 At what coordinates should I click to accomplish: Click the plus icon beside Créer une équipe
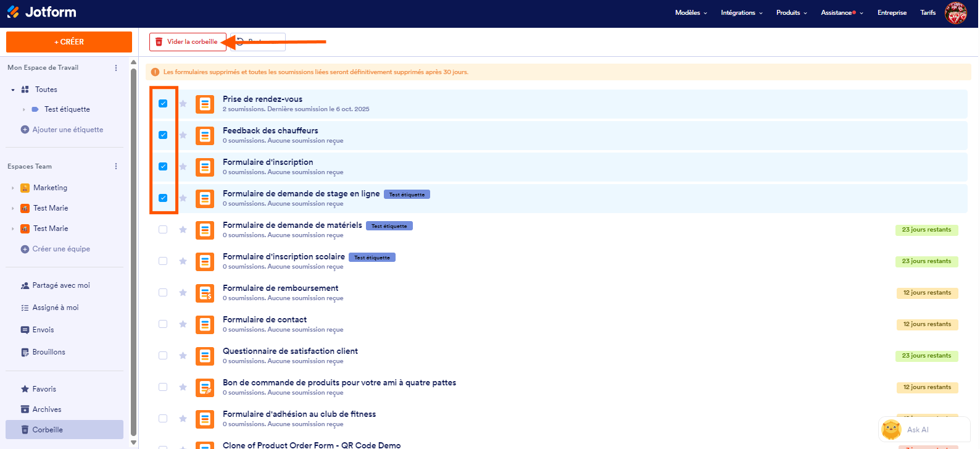[25, 249]
